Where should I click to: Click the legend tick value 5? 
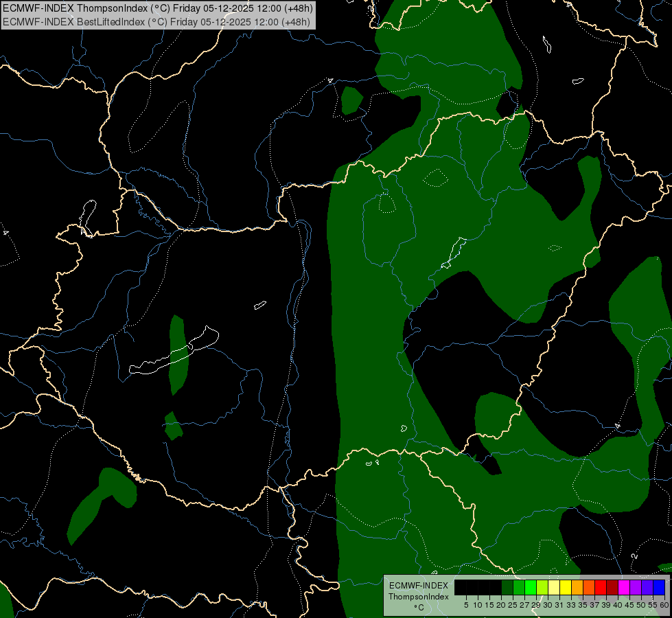[466, 605]
